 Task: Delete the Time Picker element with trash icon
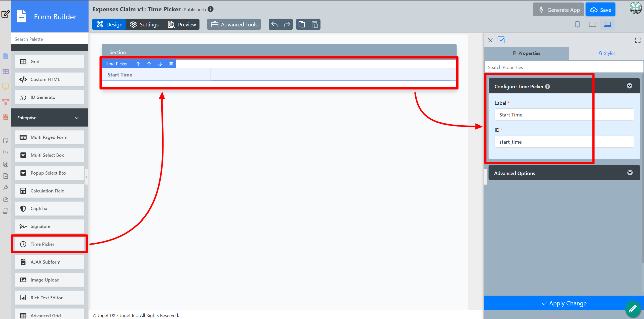[x=171, y=64]
